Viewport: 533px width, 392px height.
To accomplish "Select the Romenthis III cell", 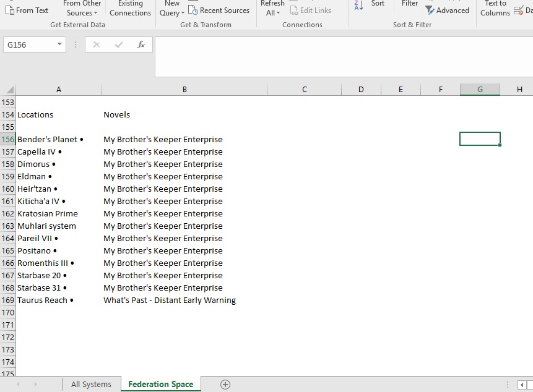I will coord(59,263).
